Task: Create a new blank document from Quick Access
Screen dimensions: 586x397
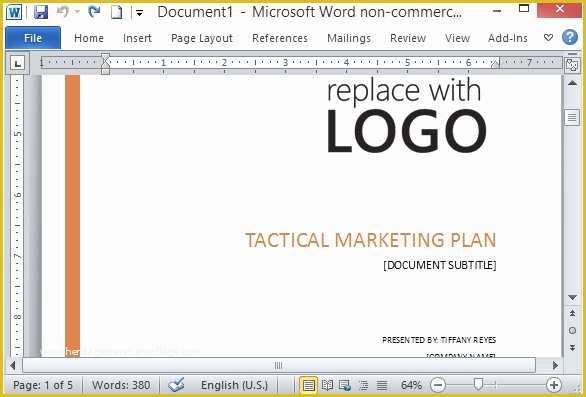Action: (117, 12)
